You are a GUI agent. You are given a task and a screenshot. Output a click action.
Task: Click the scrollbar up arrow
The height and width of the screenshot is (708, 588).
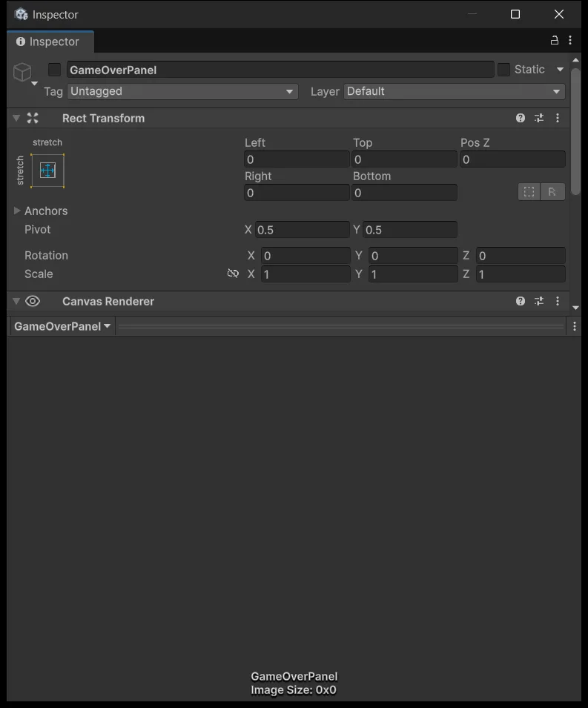coord(575,60)
